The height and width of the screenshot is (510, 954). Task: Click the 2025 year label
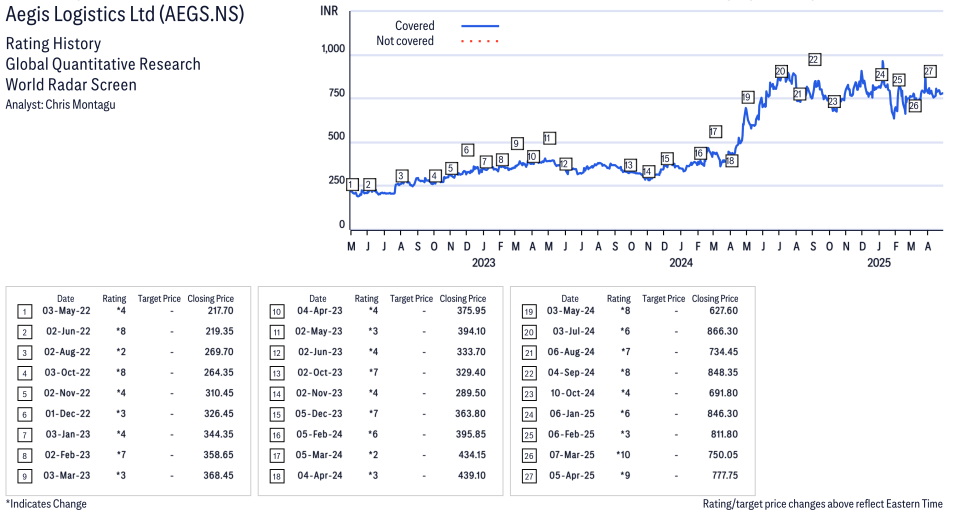tap(879, 262)
